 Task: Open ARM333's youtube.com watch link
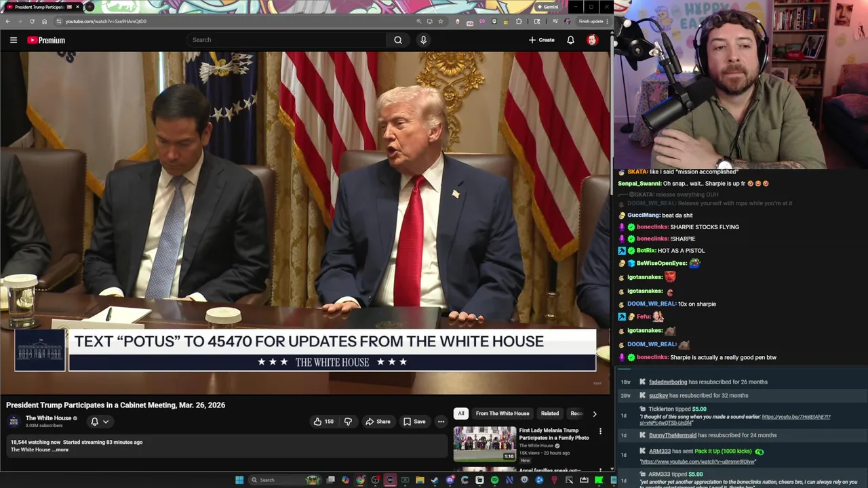point(698,462)
